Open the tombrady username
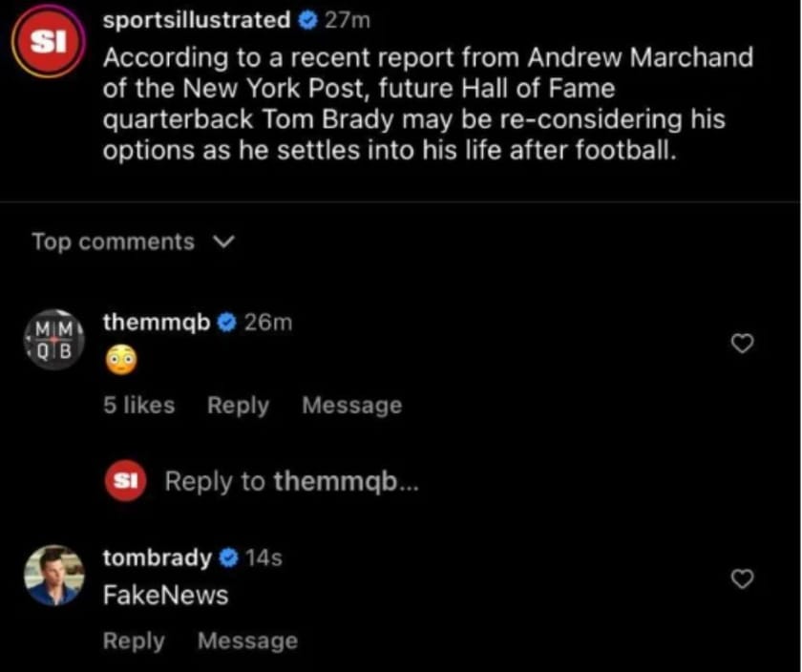 156,558
